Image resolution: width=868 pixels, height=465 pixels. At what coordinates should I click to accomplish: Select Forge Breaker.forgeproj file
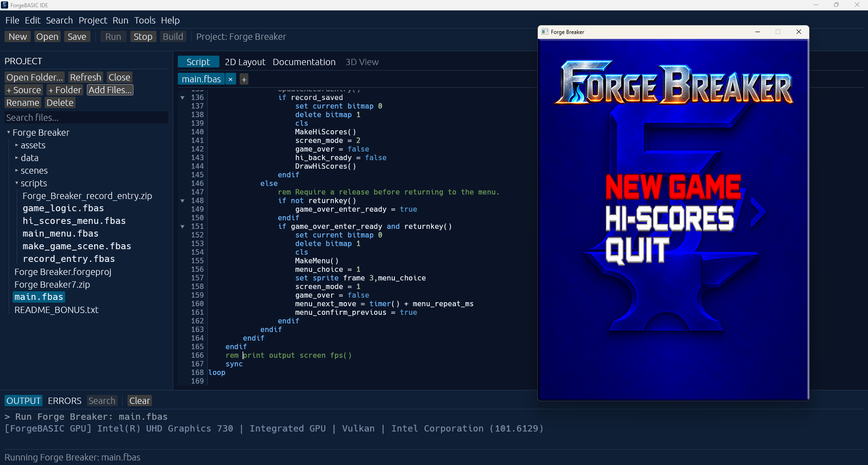(63, 272)
